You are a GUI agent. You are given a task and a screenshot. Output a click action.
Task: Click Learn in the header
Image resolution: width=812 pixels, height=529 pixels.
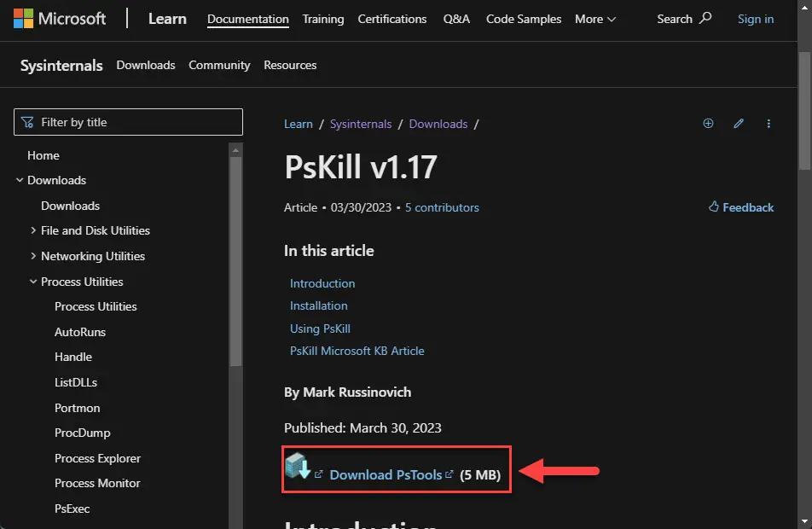coord(167,19)
